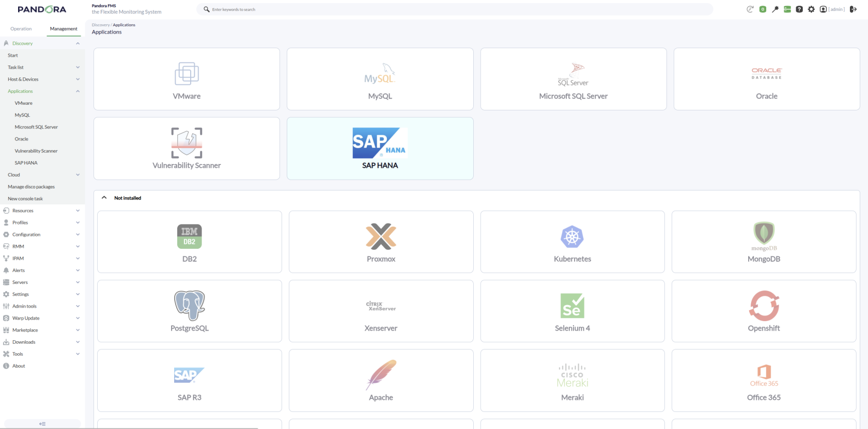Viewport: 868px width, 429px height.
Task: Select the PostgreSQL elephant card
Action: click(190, 311)
